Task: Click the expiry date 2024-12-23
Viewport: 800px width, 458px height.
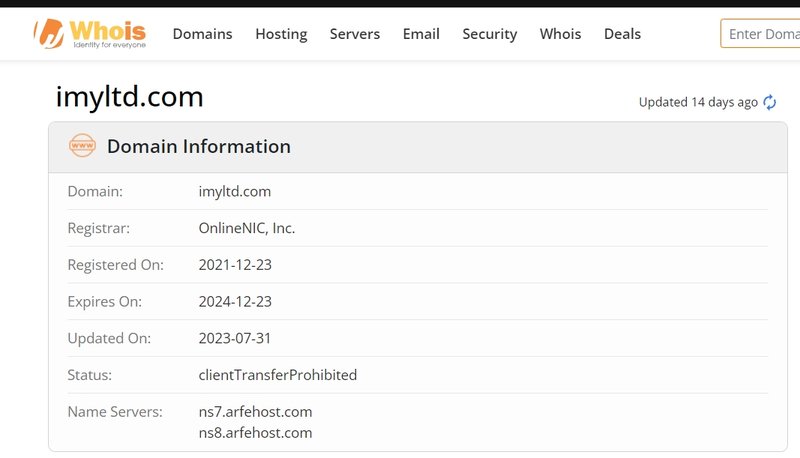Action: point(235,301)
